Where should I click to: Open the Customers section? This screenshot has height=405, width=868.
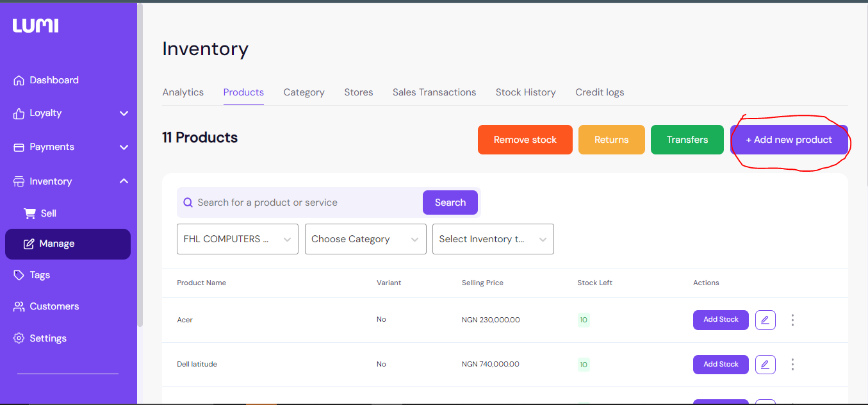click(x=54, y=306)
